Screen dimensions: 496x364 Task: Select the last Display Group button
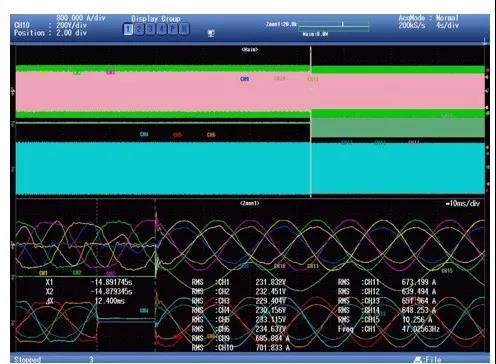184,29
